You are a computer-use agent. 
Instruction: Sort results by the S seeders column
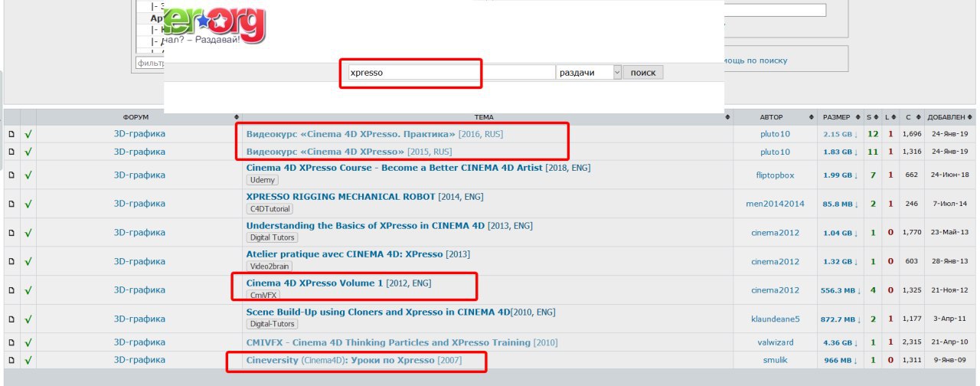pyautogui.click(x=873, y=117)
